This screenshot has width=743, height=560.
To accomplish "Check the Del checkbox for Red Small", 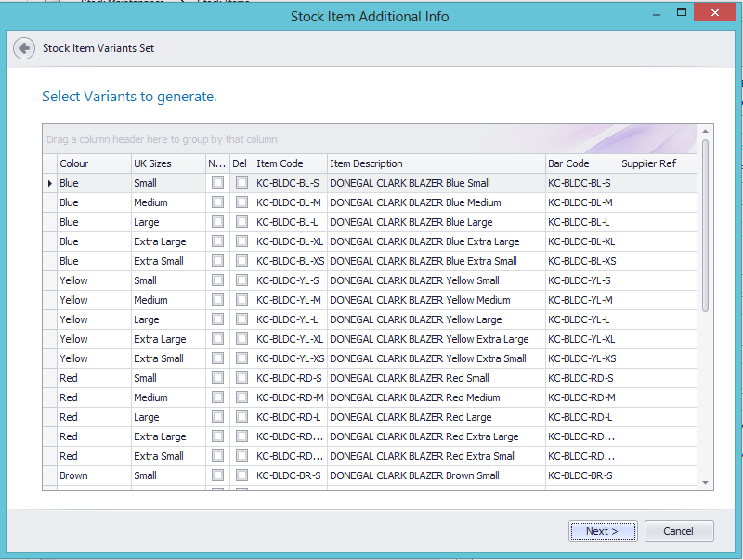I will pos(241,378).
